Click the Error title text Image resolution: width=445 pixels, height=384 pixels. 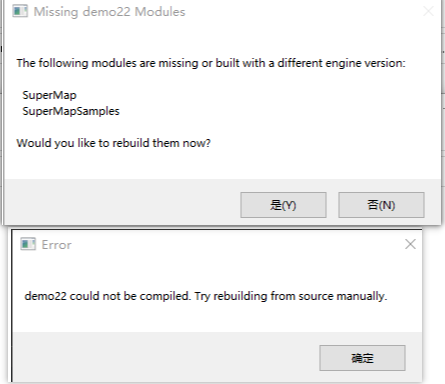click(56, 245)
